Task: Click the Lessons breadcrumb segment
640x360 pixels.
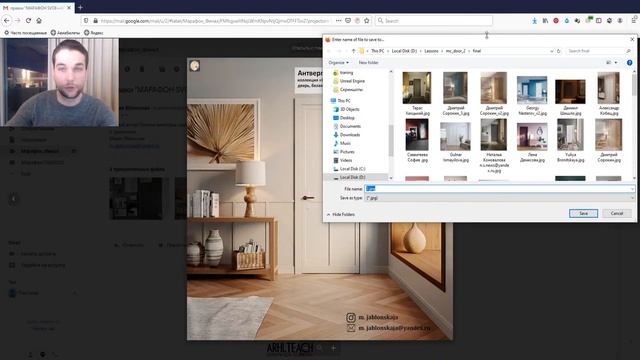Action: pos(431,51)
